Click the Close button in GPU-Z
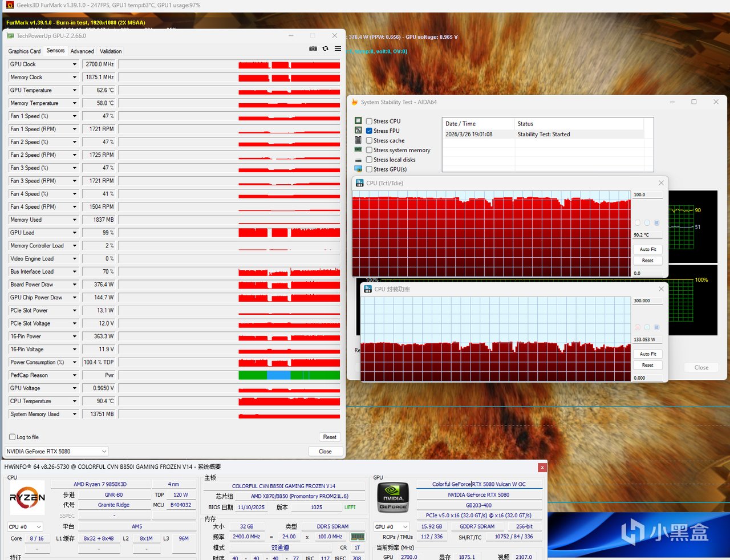 325,451
